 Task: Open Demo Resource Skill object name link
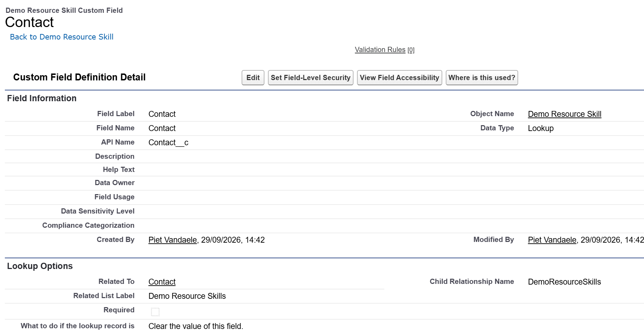click(x=564, y=114)
